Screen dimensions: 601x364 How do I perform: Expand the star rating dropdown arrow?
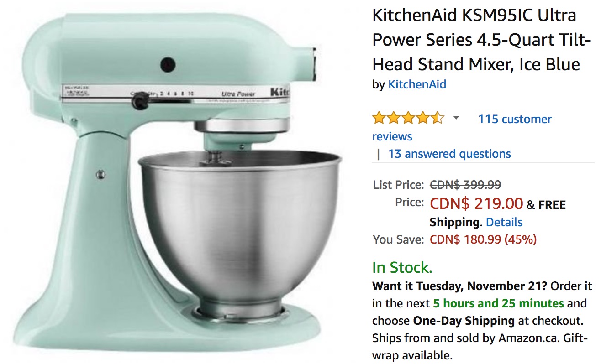456,119
